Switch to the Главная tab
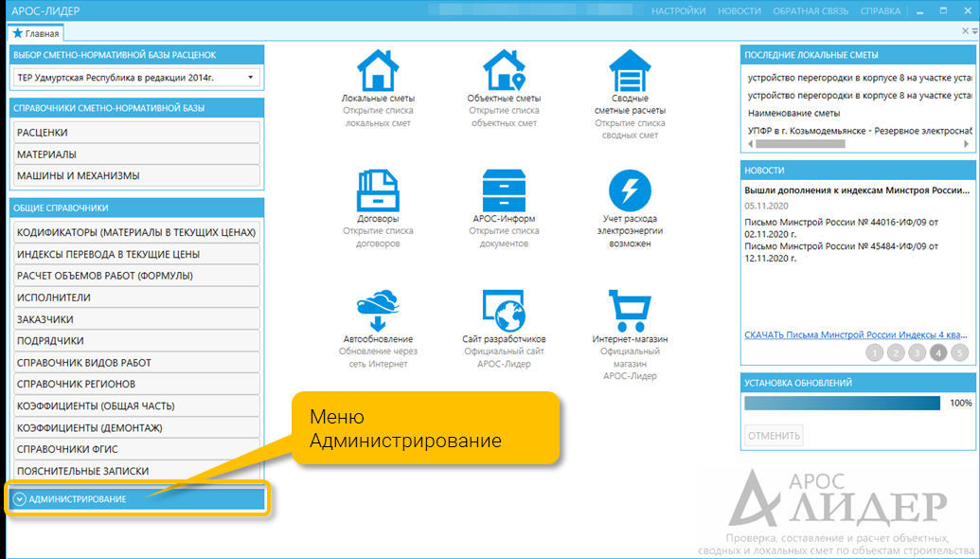Viewport: 980px width, 559px height. tap(36, 33)
